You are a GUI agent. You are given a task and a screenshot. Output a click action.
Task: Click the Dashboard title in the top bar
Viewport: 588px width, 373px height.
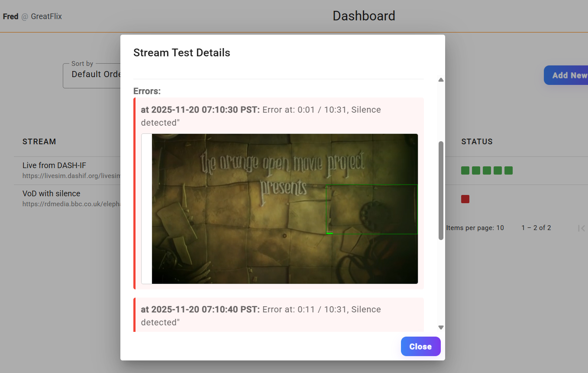click(364, 16)
